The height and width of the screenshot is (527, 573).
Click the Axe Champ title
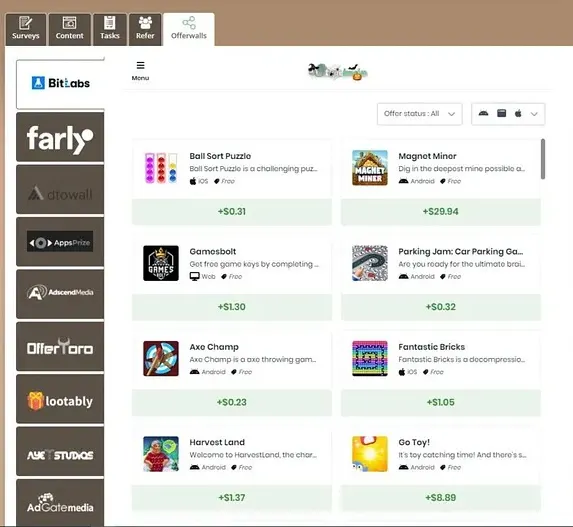click(214, 347)
